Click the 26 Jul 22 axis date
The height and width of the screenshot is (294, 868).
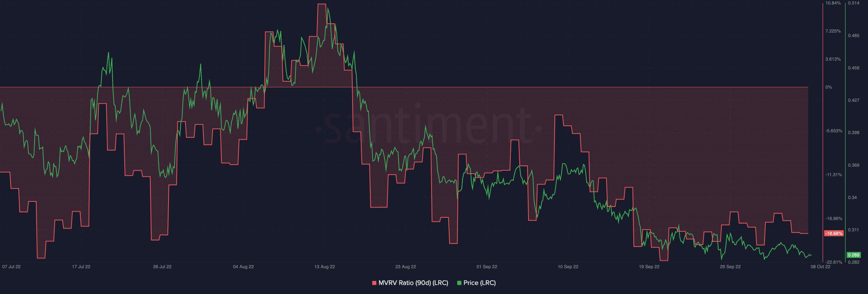(x=162, y=267)
